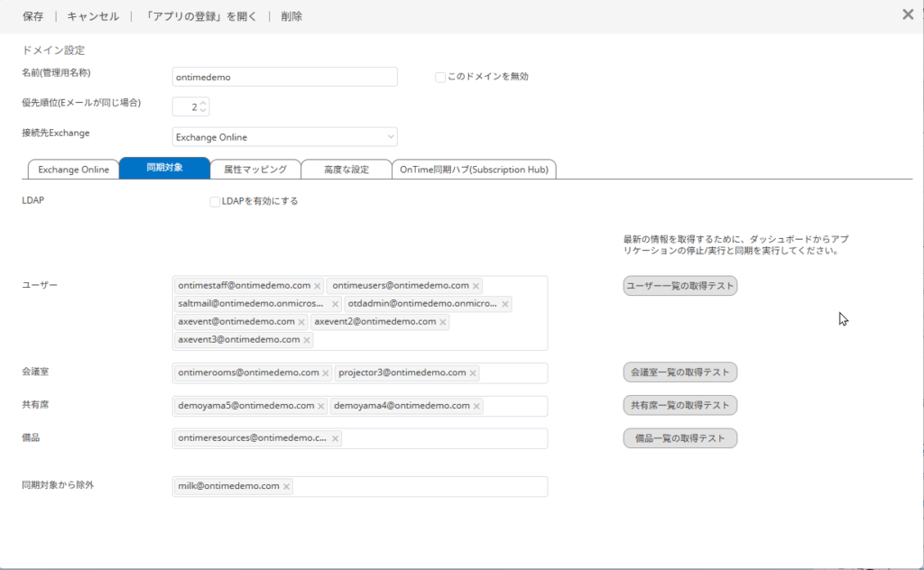Remove demoyama5@ontimedemo.com tag via x icon
This screenshot has height=570, width=924.
[x=321, y=406]
